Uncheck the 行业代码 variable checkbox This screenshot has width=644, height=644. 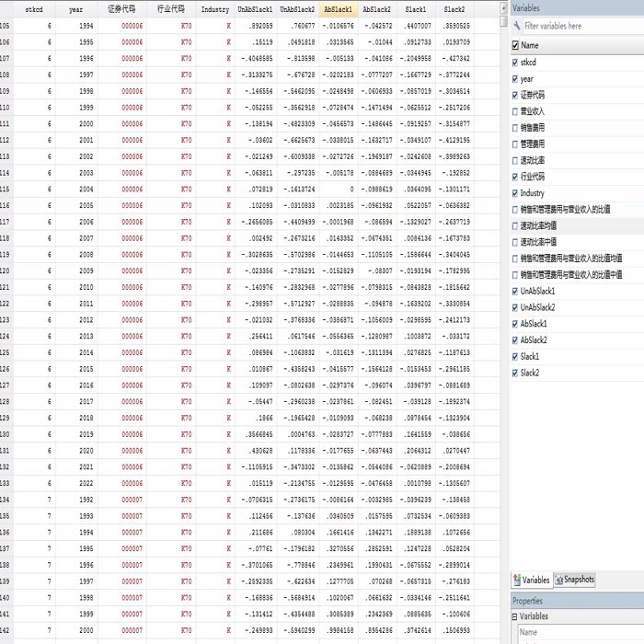[515, 177]
